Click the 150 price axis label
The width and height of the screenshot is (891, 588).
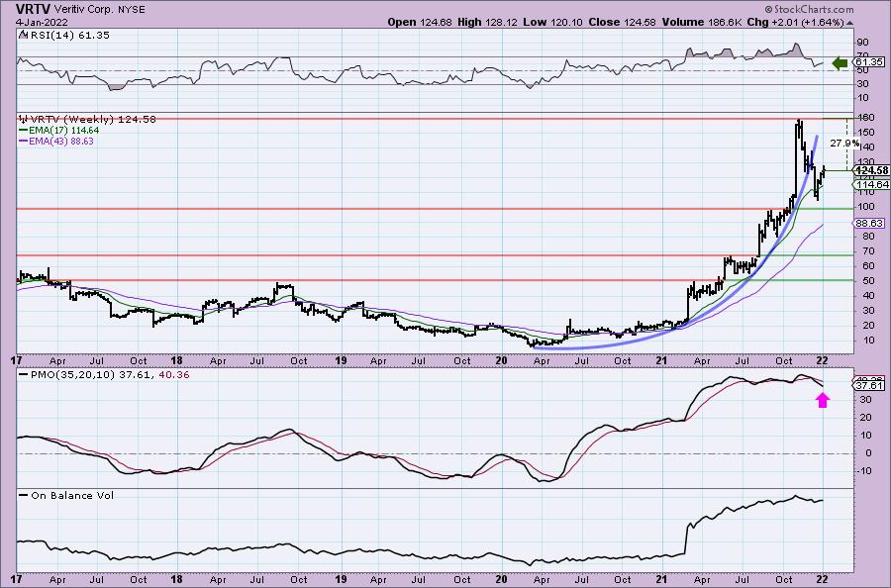[x=864, y=133]
